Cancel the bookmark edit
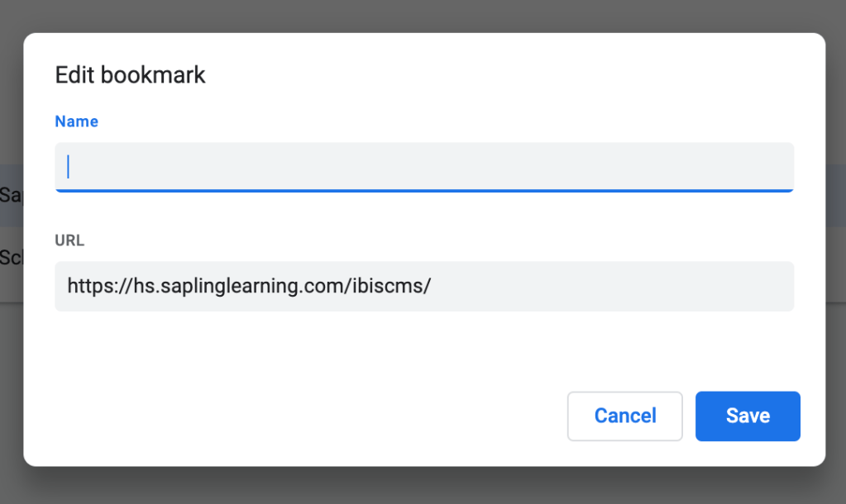Viewport: 846px width, 504px height. pos(624,416)
